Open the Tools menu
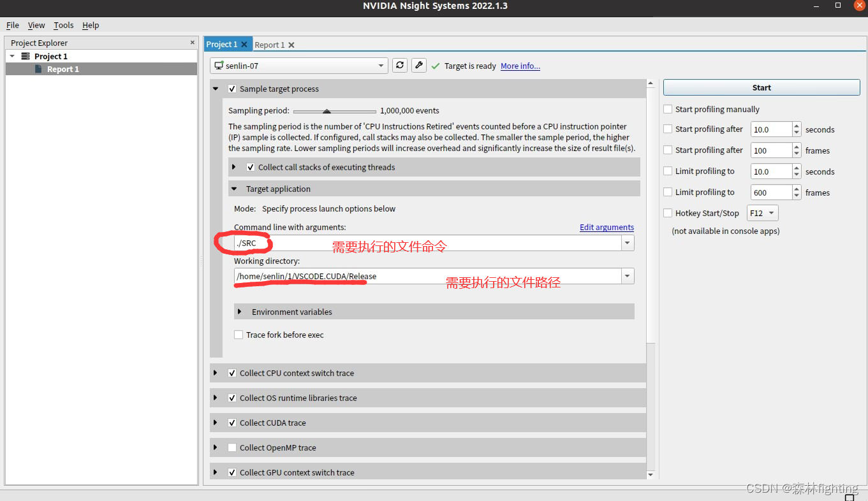 coord(64,25)
